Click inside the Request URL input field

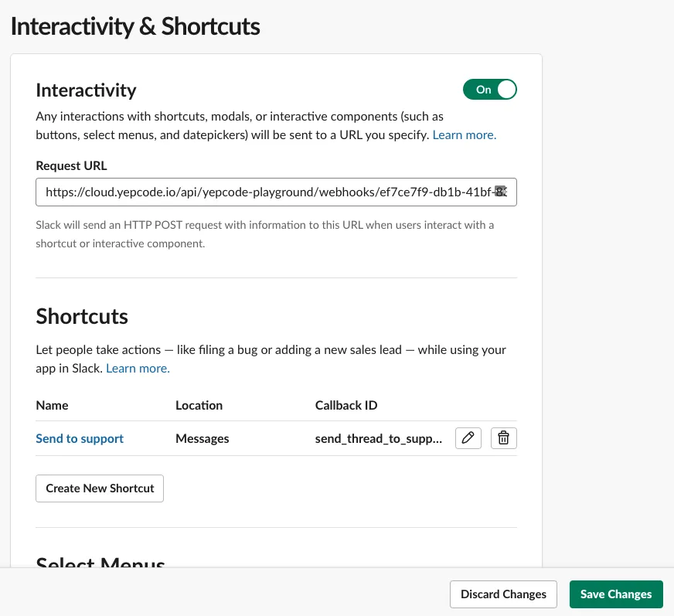pyautogui.click(x=263, y=192)
